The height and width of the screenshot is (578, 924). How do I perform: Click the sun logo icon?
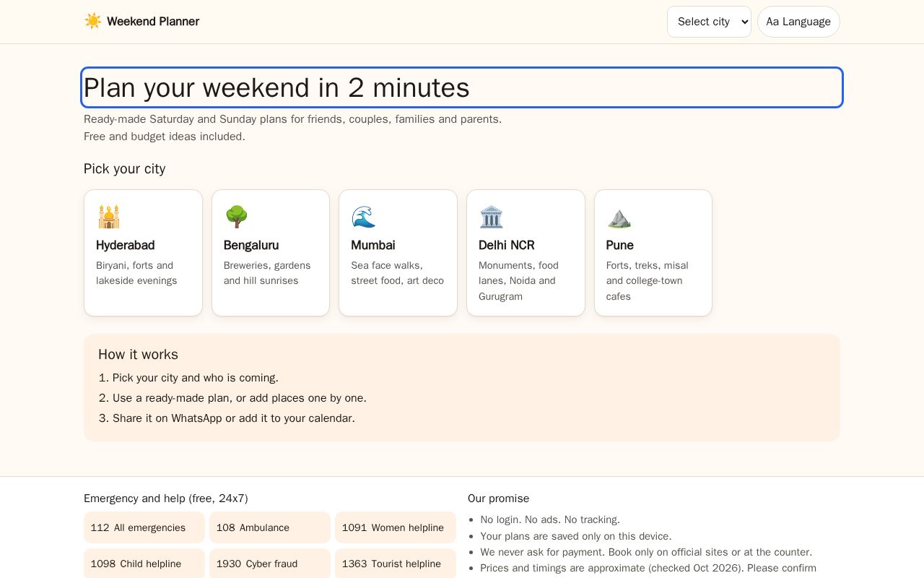(x=93, y=22)
